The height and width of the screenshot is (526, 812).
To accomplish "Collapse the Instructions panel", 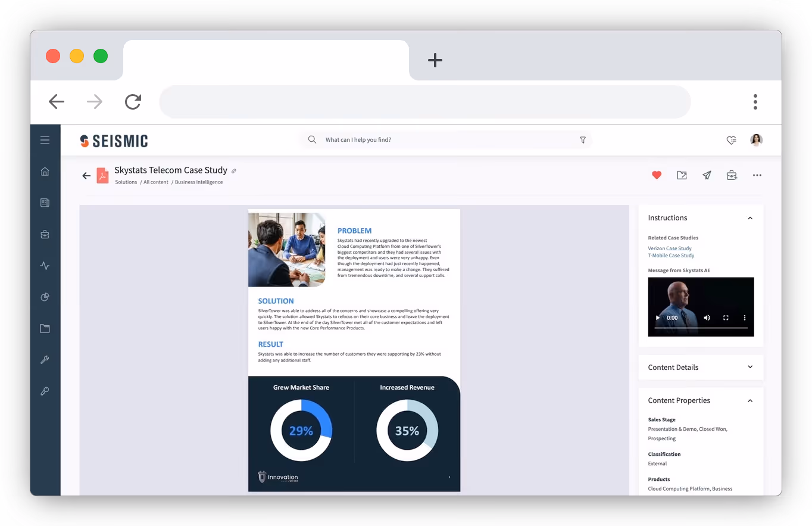I will click(750, 218).
